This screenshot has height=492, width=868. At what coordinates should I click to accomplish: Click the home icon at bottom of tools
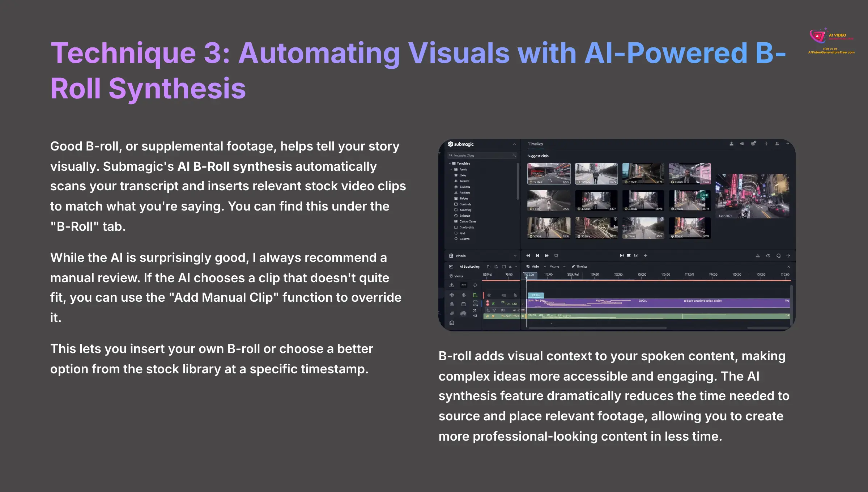point(452,323)
